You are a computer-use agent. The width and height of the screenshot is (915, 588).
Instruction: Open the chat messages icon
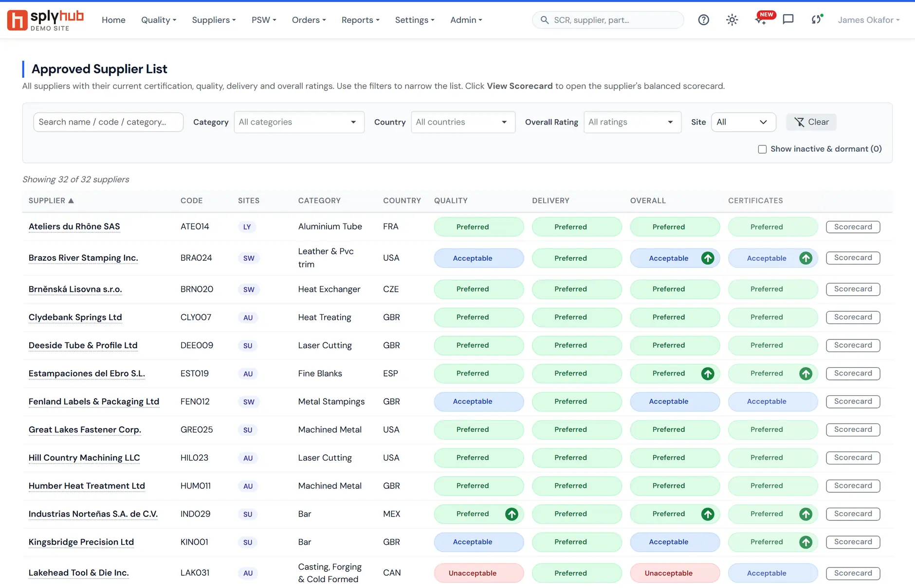[788, 19]
